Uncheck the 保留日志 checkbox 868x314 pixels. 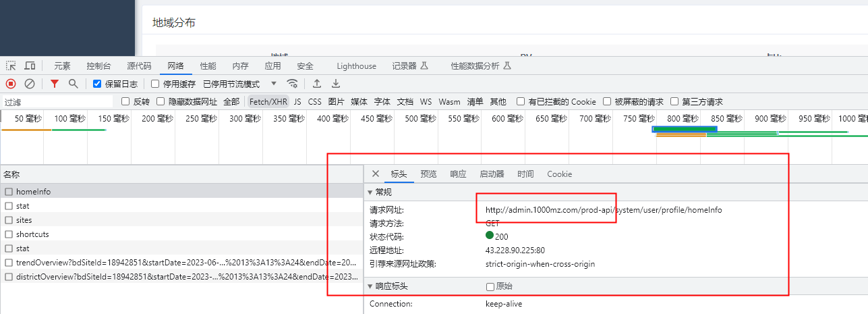tap(97, 84)
